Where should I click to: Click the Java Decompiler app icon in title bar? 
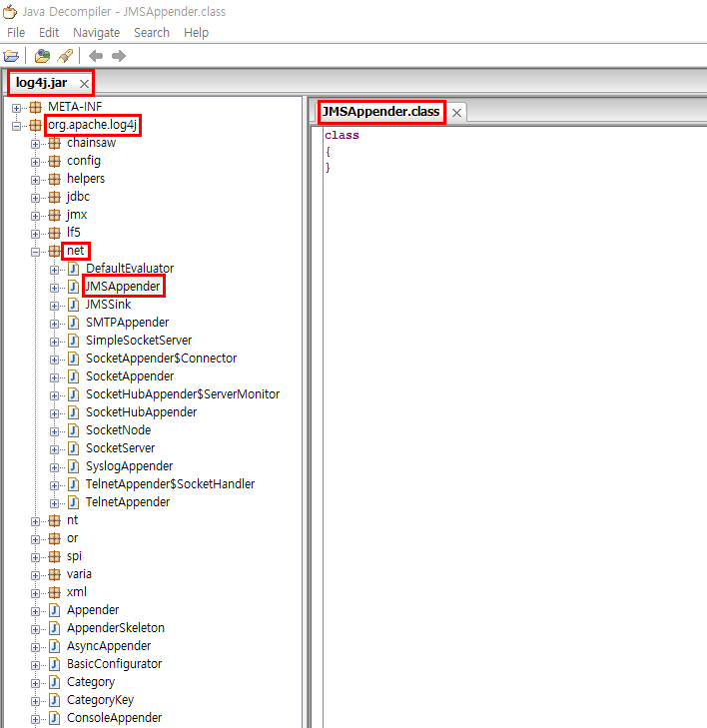[10, 12]
